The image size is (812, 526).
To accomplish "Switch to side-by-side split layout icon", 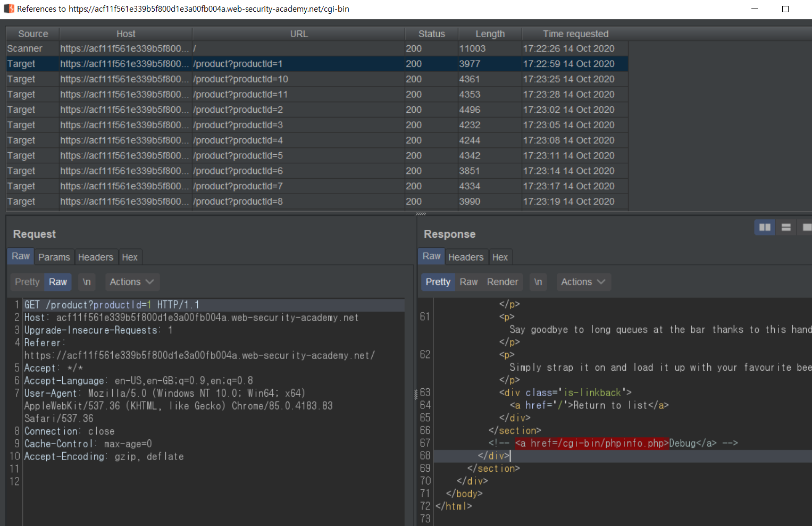I will pos(765,228).
